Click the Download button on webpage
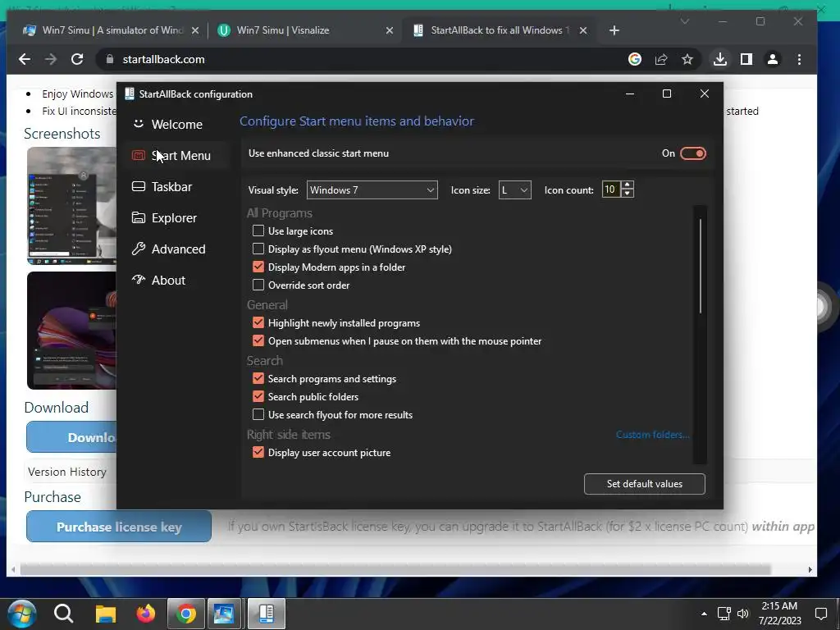 point(72,437)
